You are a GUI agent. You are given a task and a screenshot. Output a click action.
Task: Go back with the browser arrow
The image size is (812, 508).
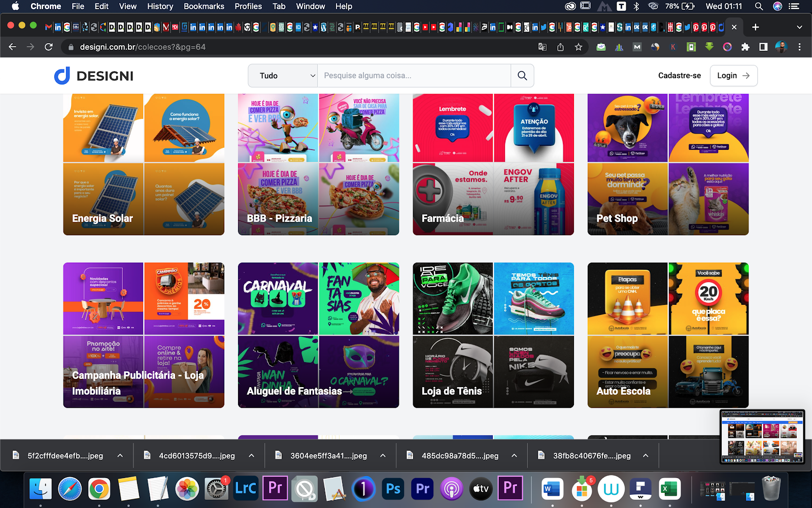point(13,47)
